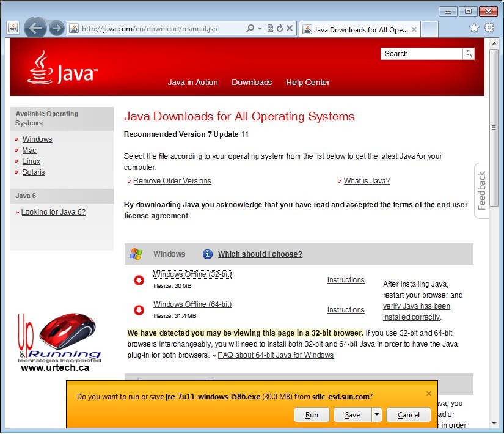Viewport: 504px width, 434px height.
Task: Open address bar search dropdown arrow
Action: pos(260,28)
